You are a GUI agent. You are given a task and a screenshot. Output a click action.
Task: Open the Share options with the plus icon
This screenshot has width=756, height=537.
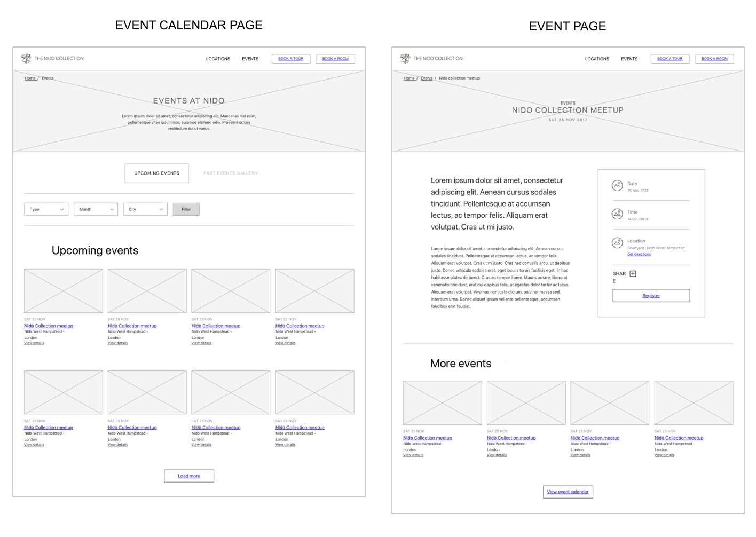[633, 273]
